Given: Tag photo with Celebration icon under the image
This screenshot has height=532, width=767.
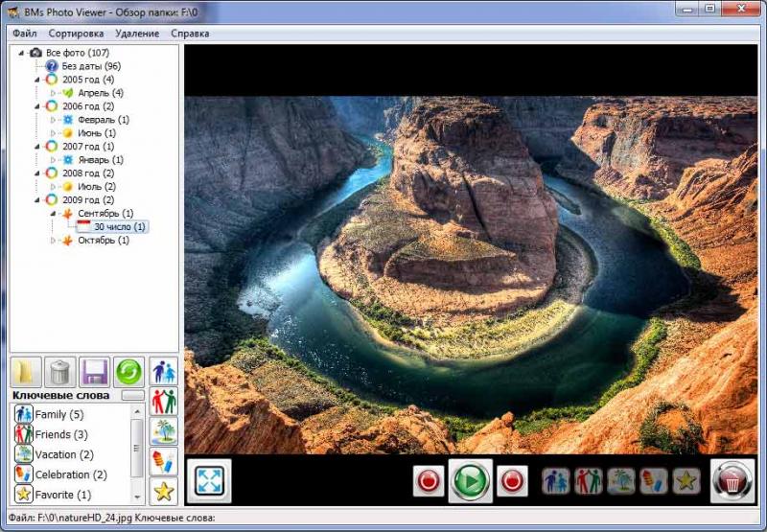Looking at the screenshot, I should point(654,481).
